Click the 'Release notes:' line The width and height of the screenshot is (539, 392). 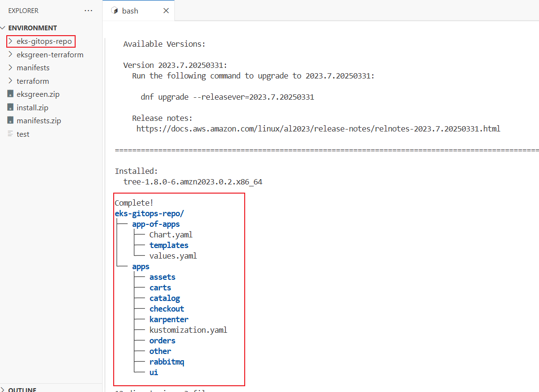point(162,118)
